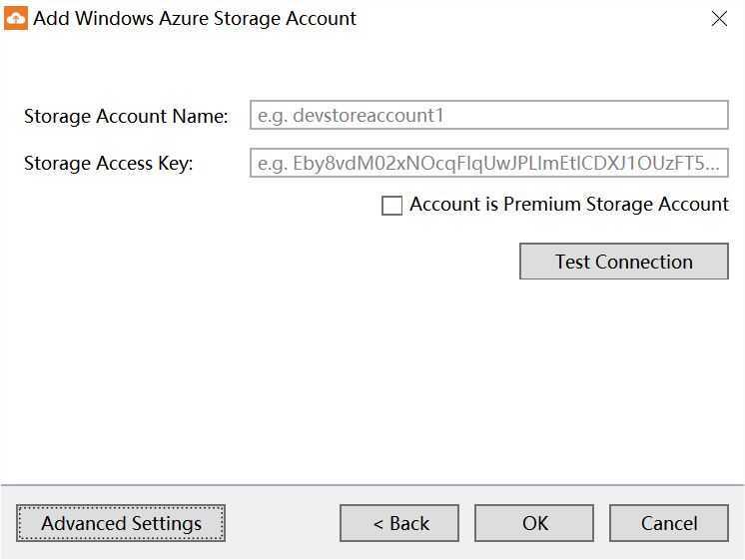
Task: Tick the square box beside Premium Storage option
Action: (392, 206)
